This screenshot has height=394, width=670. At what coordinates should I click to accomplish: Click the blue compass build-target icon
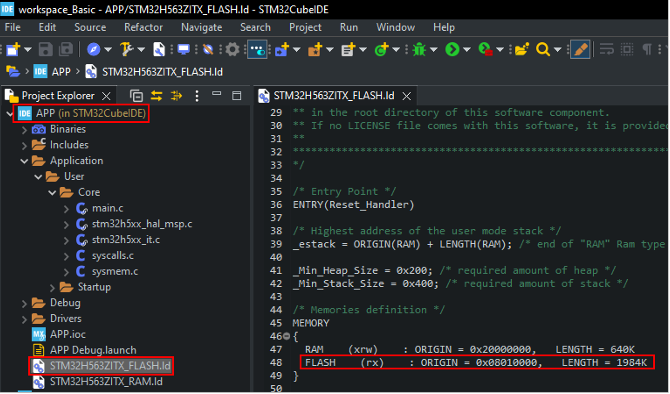(x=93, y=50)
